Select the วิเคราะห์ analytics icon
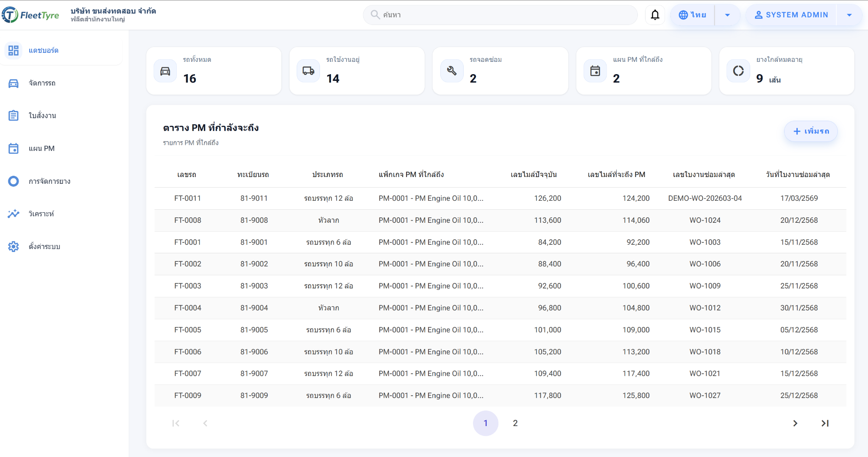868x457 pixels. [x=14, y=213]
